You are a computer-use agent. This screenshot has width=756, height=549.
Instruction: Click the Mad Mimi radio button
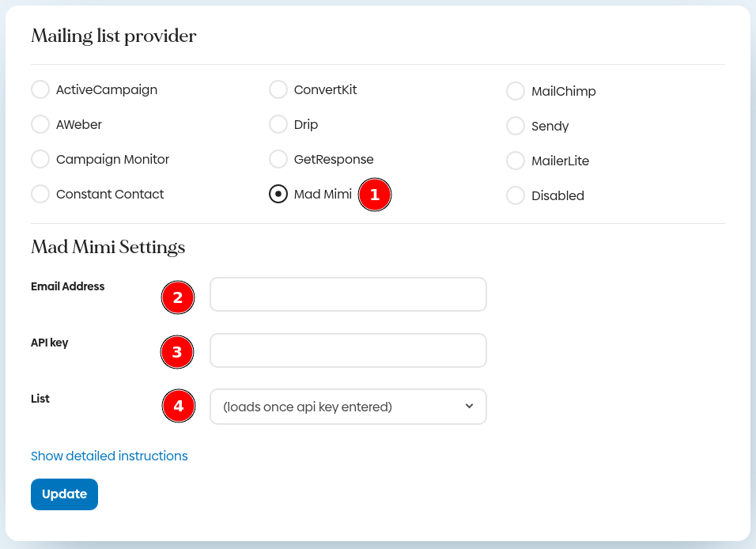[278, 194]
